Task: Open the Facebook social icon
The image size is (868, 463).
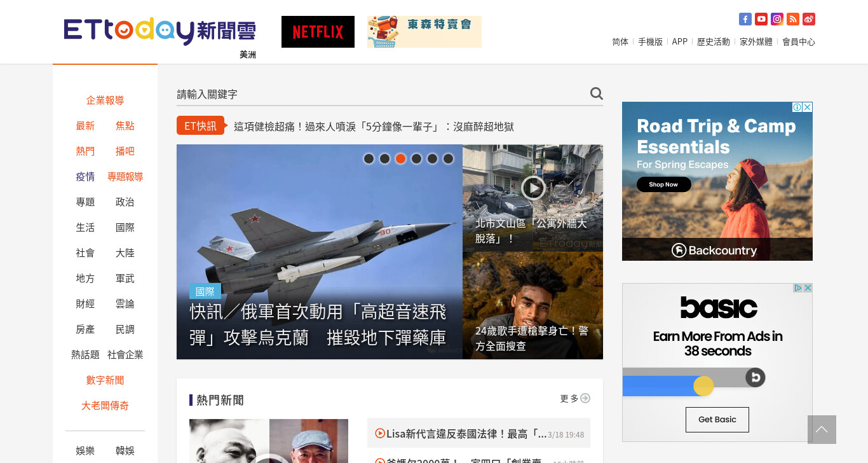Action: (x=745, y=19)
